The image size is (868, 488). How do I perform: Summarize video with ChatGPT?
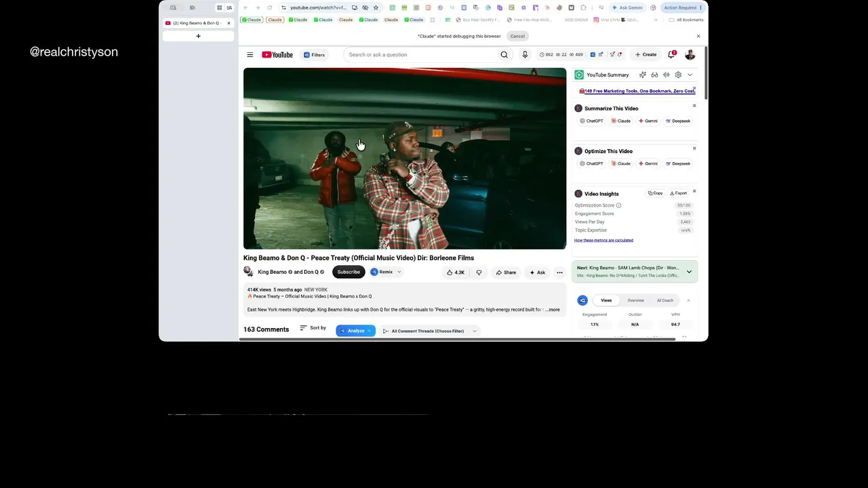point(591,121)
